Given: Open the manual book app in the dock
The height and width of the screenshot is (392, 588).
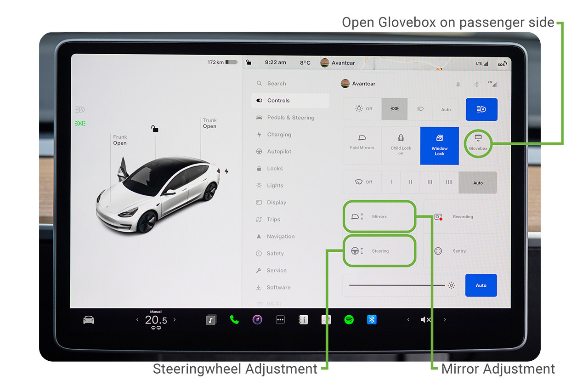Looking at the screenshot, I should pyautogui.click(x=303, y=320).
